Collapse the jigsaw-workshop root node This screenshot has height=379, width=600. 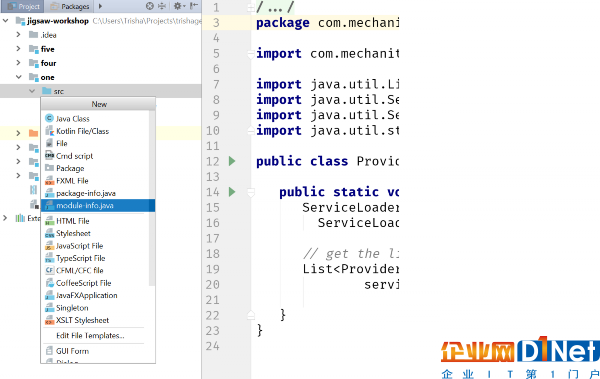click(x=5, y=20)
